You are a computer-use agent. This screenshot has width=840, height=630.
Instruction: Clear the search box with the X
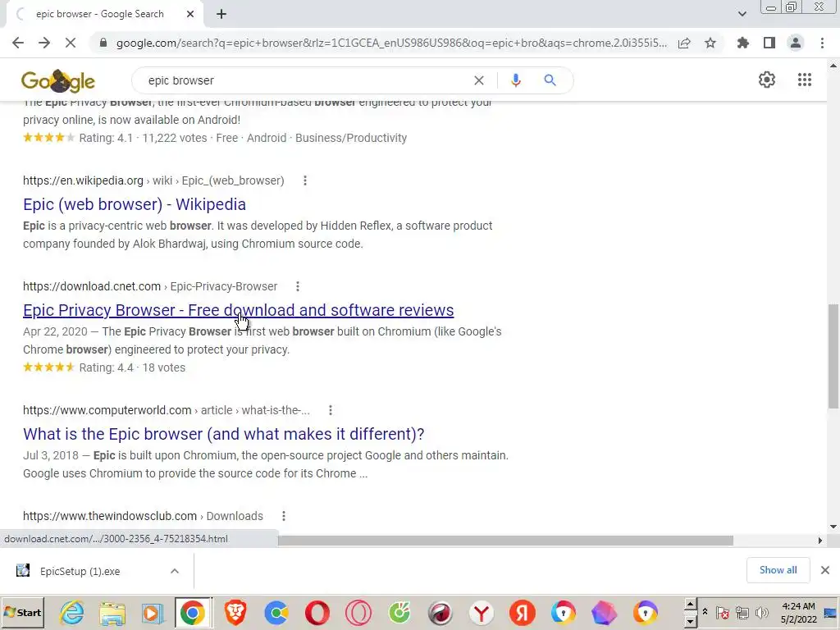pyautogui.click(x=479, y=80)
